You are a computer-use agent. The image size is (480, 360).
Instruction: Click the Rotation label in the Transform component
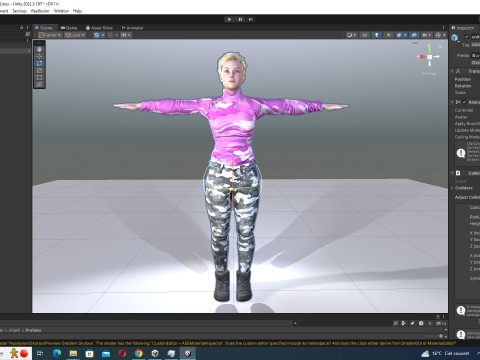463,86
